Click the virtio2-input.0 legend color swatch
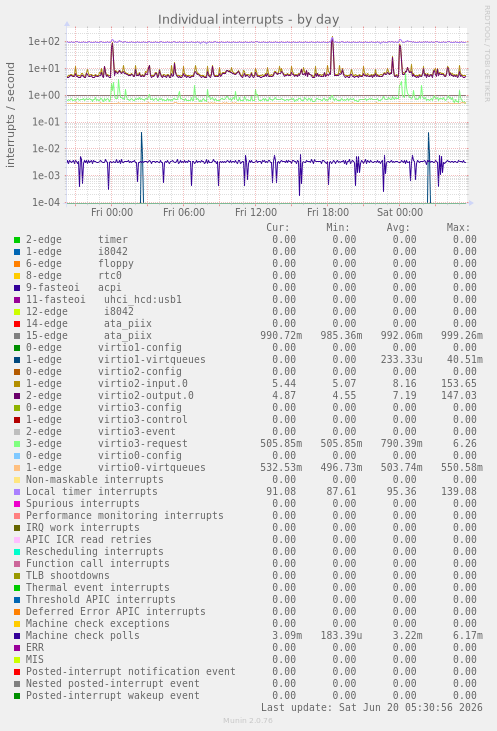Screen dimensions: 497x731 [17, 384]
